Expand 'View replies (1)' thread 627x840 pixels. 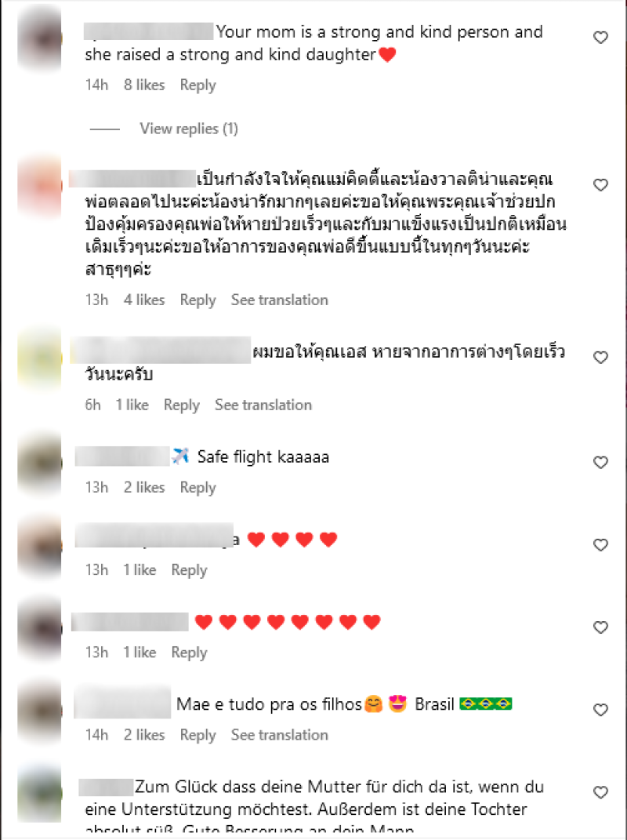189,129
